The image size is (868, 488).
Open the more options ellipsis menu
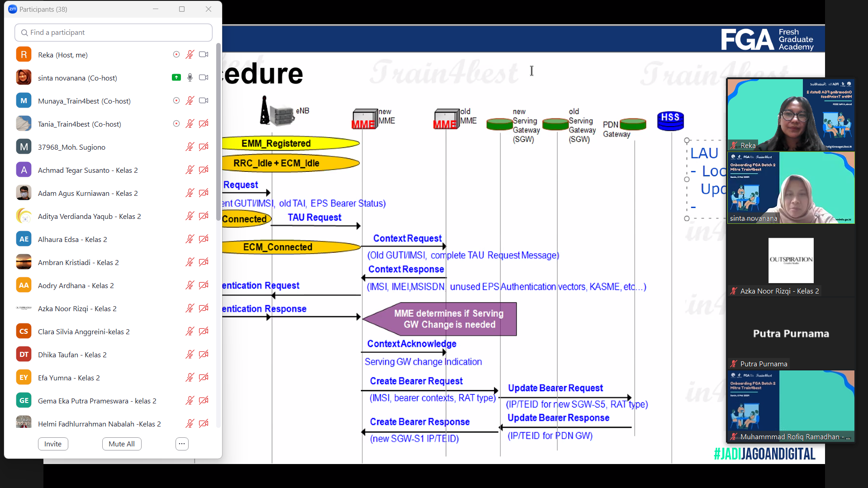click(x=182, y=444)
